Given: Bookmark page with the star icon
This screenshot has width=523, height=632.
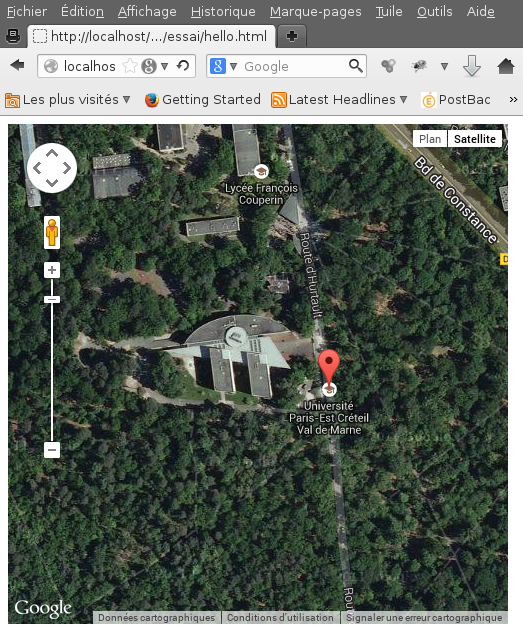Looking at the screenshot, I should coord(130,66).
